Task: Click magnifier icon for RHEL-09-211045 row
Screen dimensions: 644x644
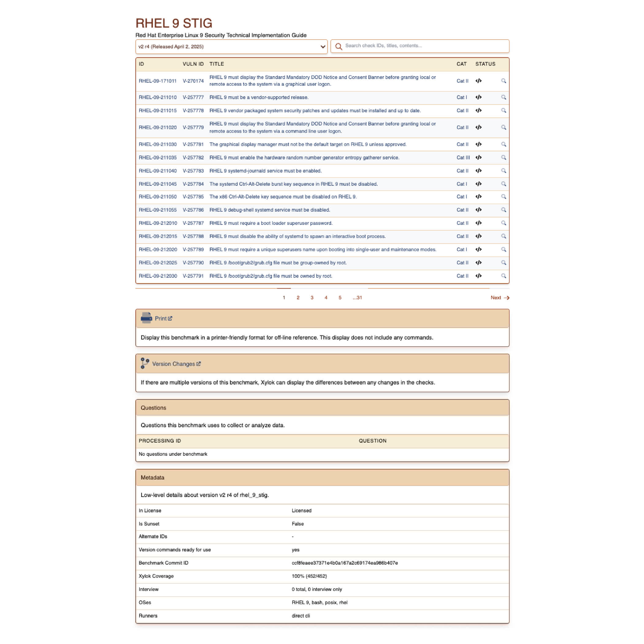Action: click(x=503, y=184)
